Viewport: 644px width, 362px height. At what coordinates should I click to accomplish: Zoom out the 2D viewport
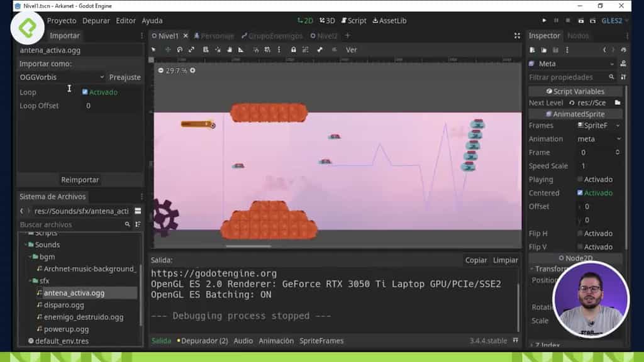pyautogui.click(x=160, y=70)
